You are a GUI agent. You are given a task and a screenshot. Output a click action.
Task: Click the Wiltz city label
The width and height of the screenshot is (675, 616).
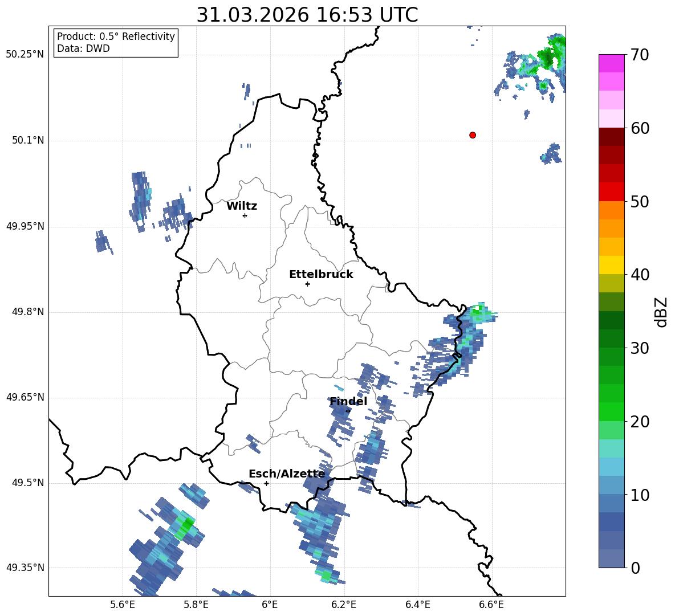pyautogui.click(x=242, y=206)
